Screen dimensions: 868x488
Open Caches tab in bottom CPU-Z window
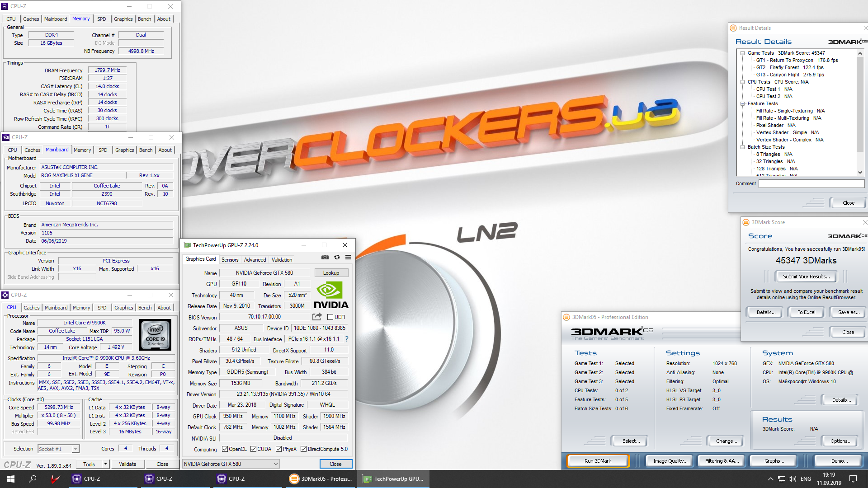pyautogui.click(x=32, y=308)
